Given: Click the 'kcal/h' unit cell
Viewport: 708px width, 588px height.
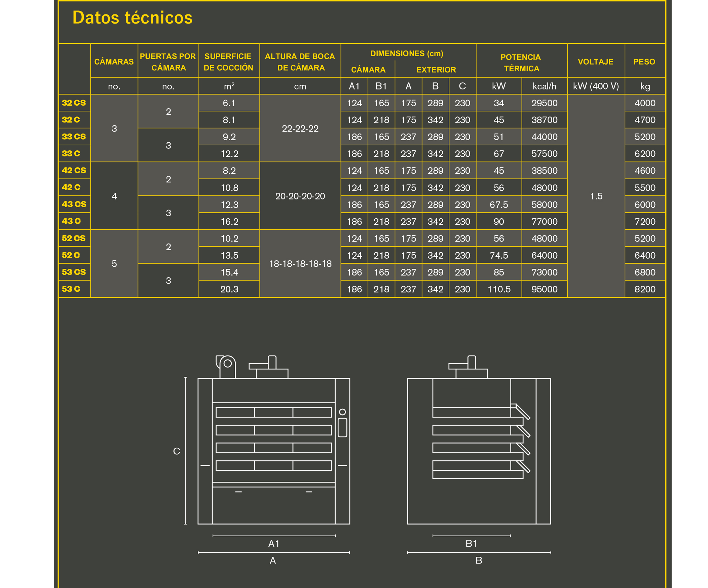Looking at the screenshot, I should [544, 86].
